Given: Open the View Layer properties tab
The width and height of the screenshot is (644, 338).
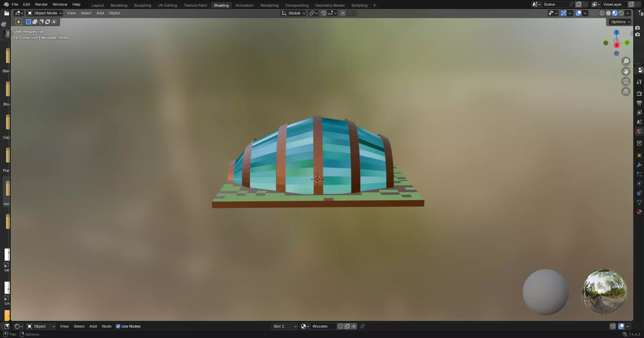Looking at the screenshot, I should pos(639,113).
